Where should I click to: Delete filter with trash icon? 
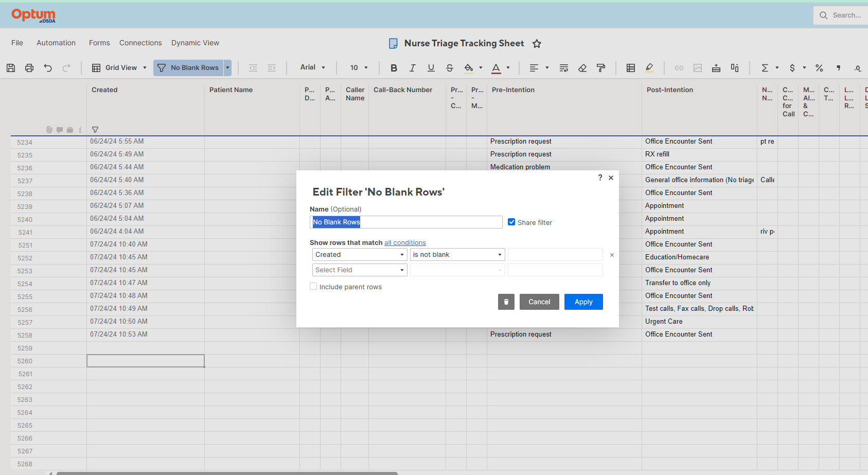pos(506,302)
